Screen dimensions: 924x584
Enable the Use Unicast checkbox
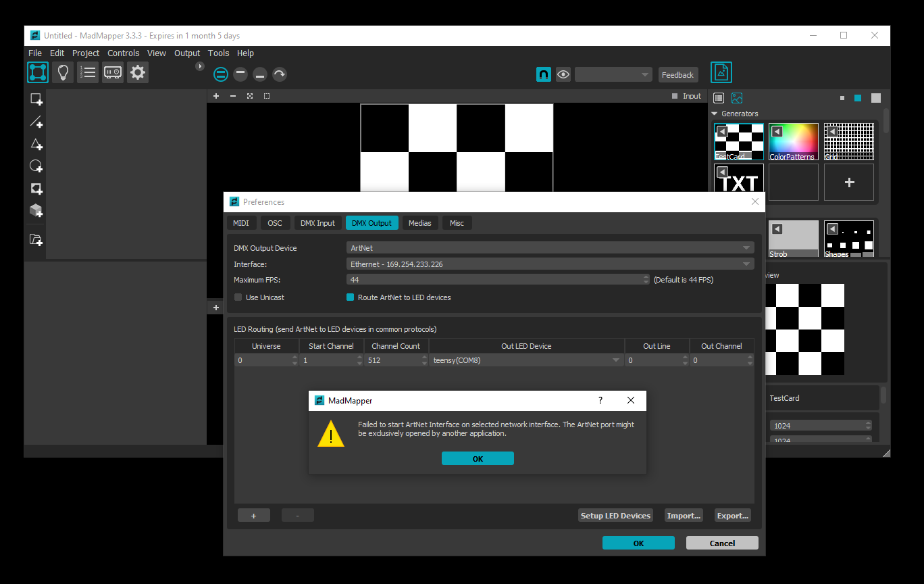(238, 297)
